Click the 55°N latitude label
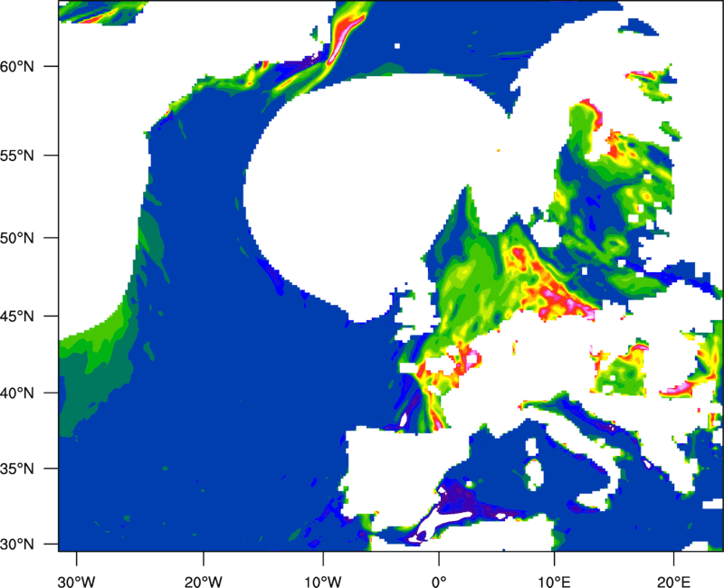 coord(17,156)
